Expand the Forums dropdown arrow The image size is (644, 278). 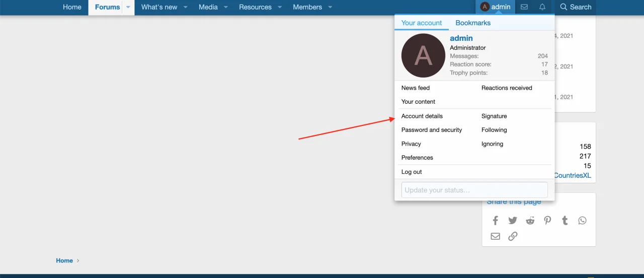[128, 7]
